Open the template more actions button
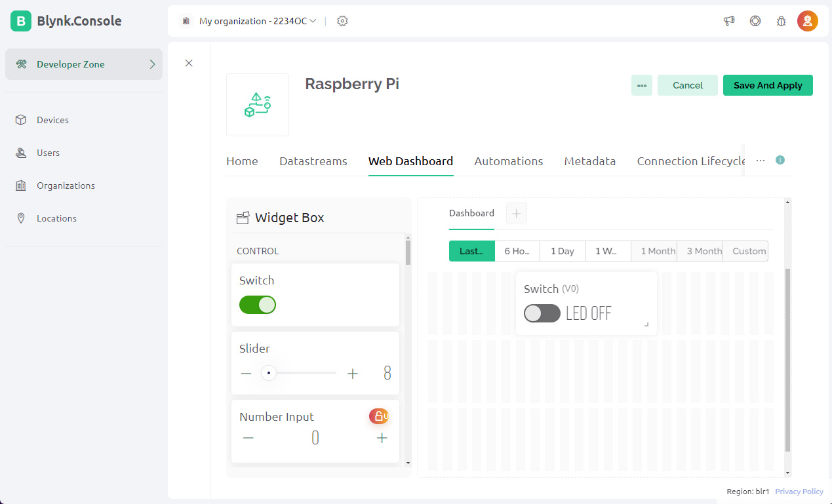 point(642,85)
